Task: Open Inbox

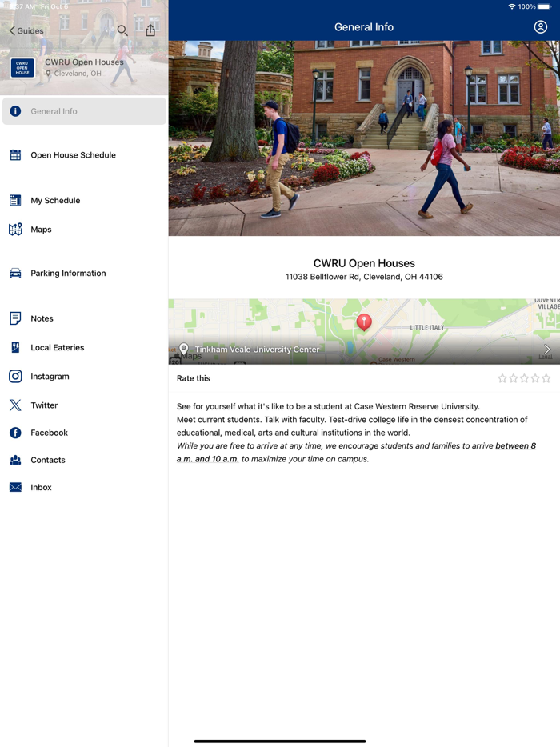Action: click(x=84, y=487)
